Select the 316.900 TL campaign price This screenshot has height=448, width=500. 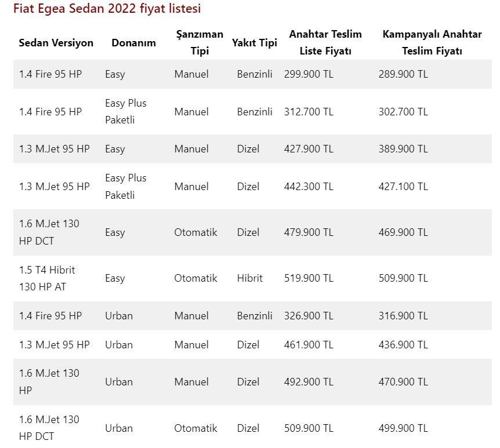pos(403,316)
